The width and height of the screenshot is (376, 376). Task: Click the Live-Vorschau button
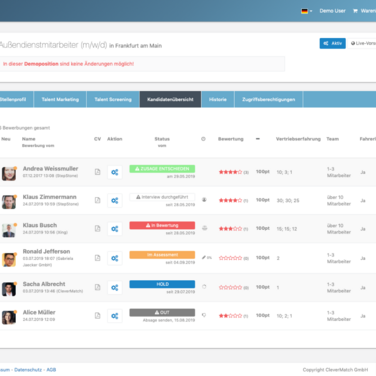[362, 43]
